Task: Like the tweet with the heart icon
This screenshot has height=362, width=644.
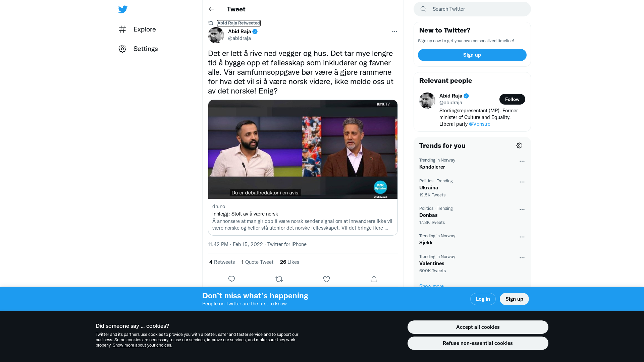Action: [x=326, y=279]
